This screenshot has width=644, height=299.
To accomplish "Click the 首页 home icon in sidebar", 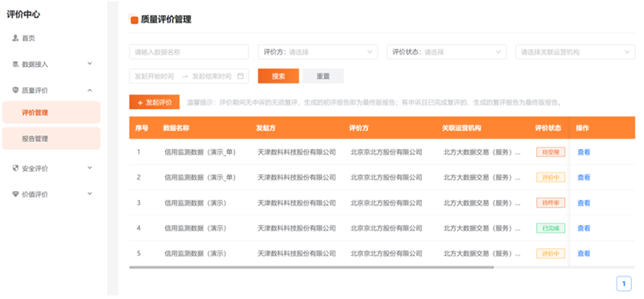I will 15,38.
